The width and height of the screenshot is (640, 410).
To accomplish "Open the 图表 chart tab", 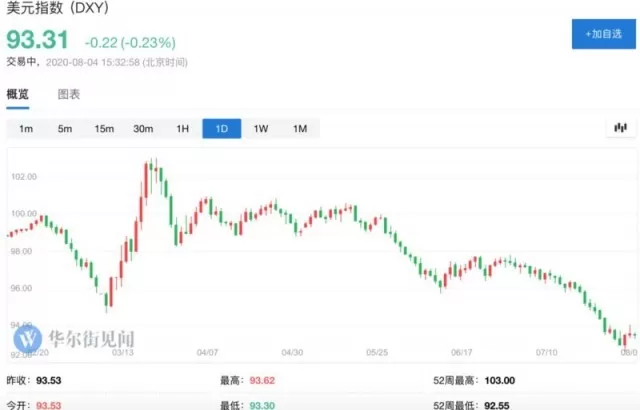I will (x=69, y=94).
